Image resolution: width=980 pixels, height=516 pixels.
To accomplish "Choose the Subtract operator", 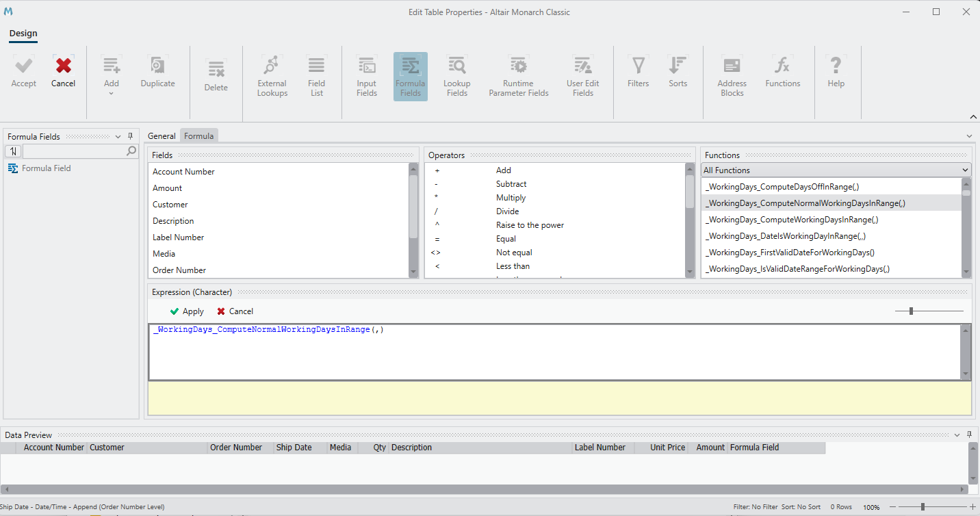I will [511, 184].
